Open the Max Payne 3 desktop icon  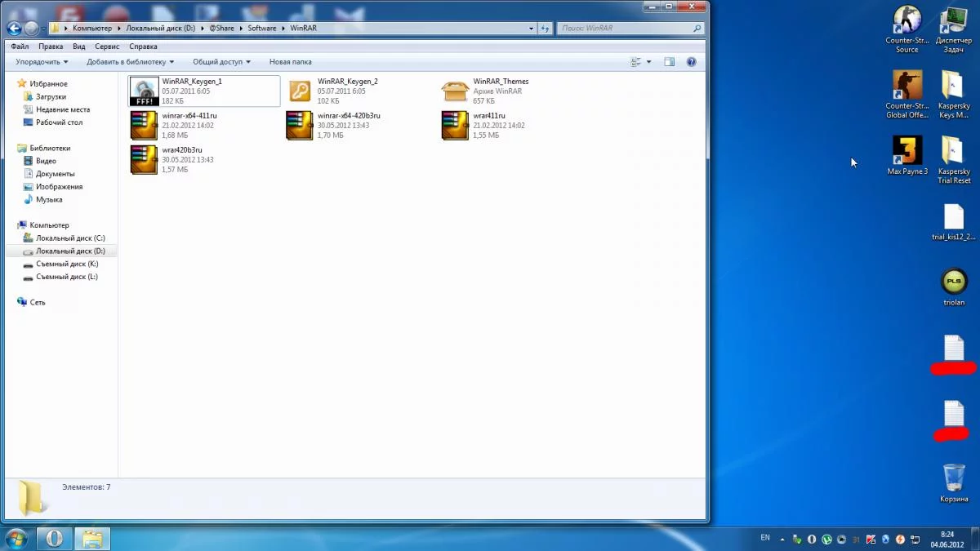[x=906, y=150]
